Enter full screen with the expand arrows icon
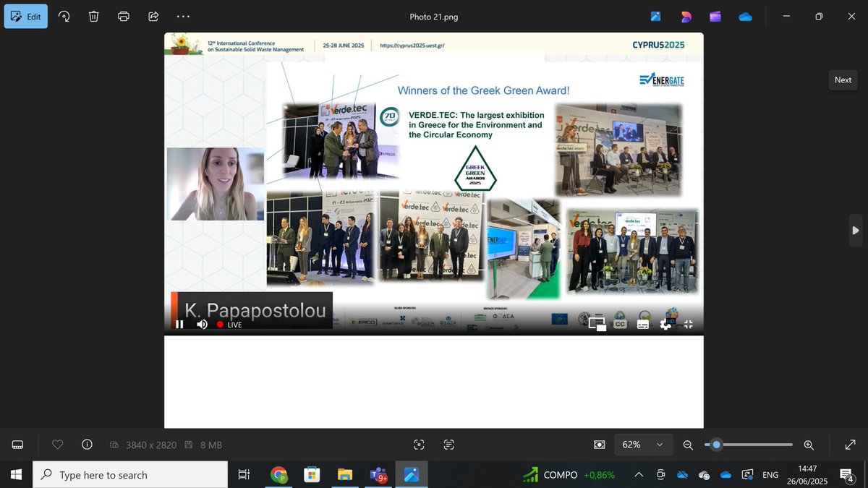Image resolution: width=868 pixels, height=488 pixels. tap(851, 445)
